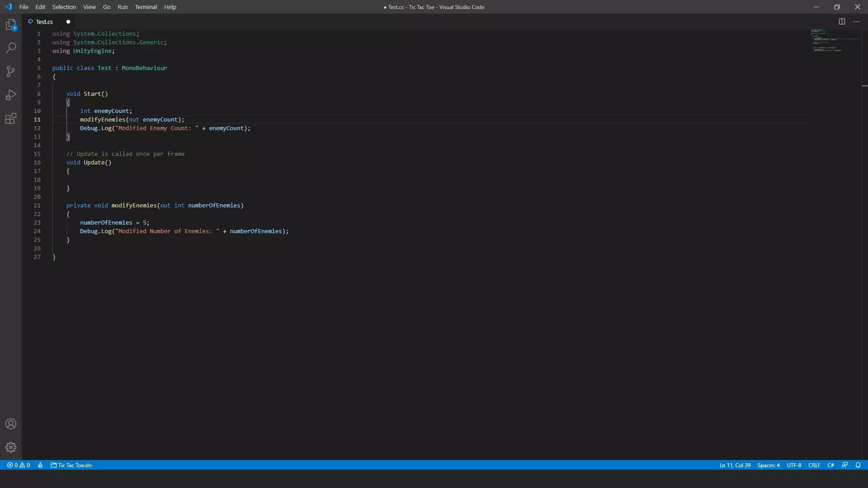The image size is (868, 488).
Task: Restore down the VS Code window
Action: (x=837, y=7)
